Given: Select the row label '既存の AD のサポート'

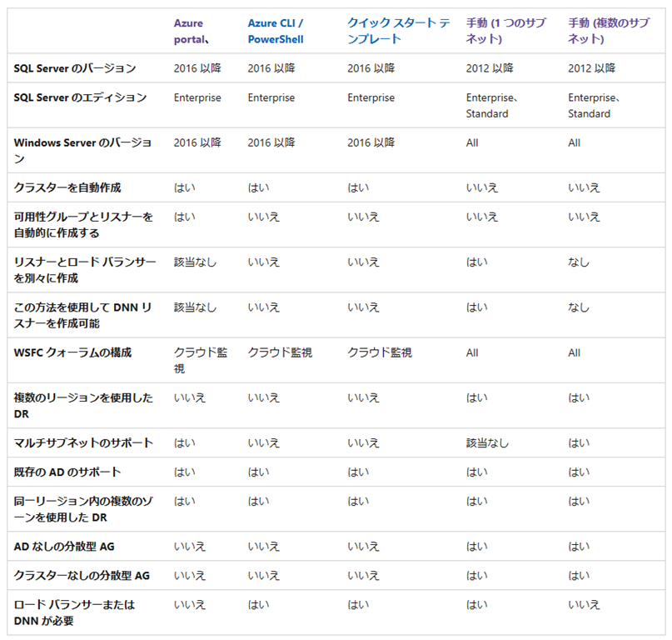Looking at the screenshot, I should pyautogui.click(x=67, y=472).
